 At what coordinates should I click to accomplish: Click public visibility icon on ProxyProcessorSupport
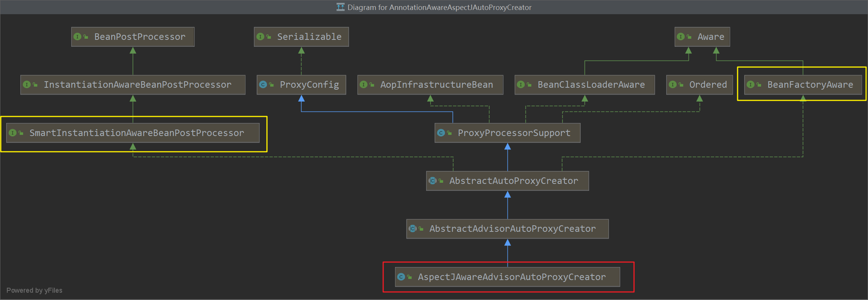pos(450,133)
